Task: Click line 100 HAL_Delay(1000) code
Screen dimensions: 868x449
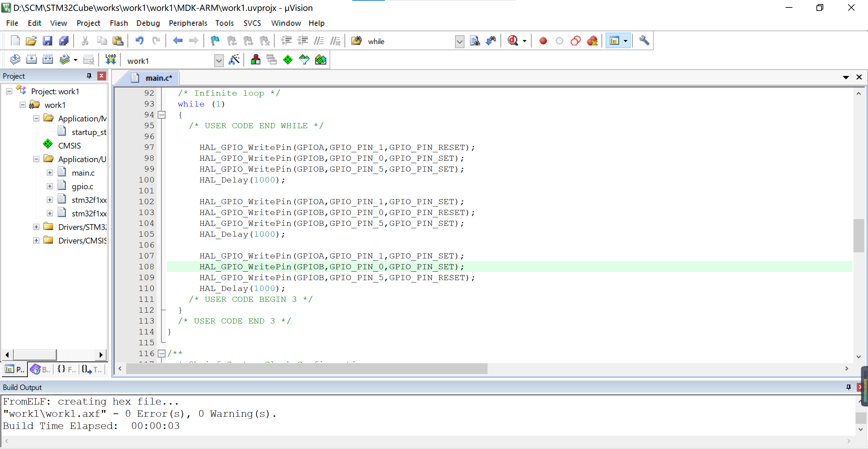Action: tap(242, 180)
